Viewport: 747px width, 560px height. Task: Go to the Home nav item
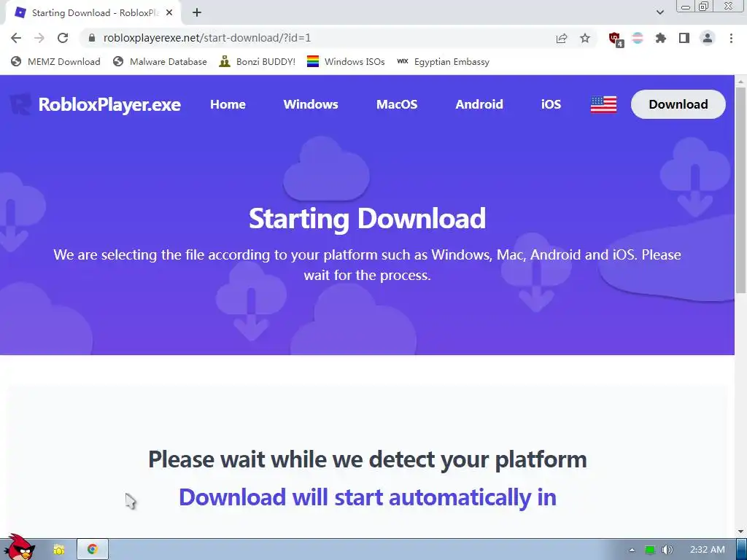[x=228, y=104]
